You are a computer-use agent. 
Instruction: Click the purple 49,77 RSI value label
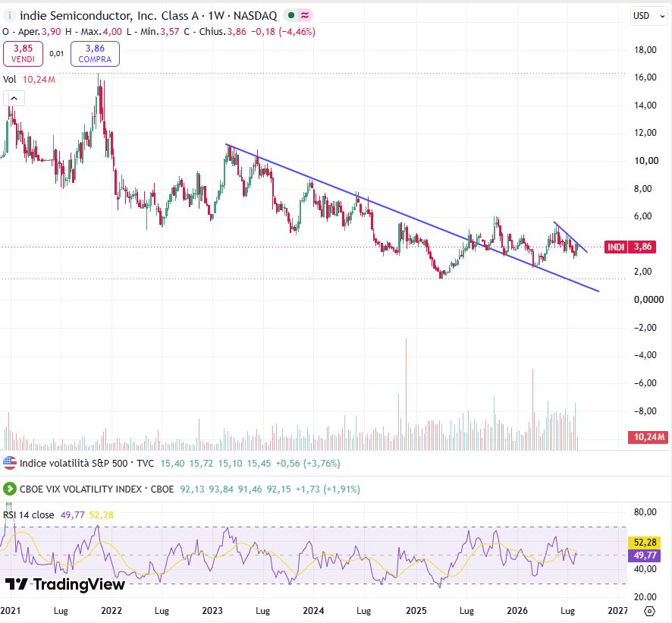click(x=645, y=555)
